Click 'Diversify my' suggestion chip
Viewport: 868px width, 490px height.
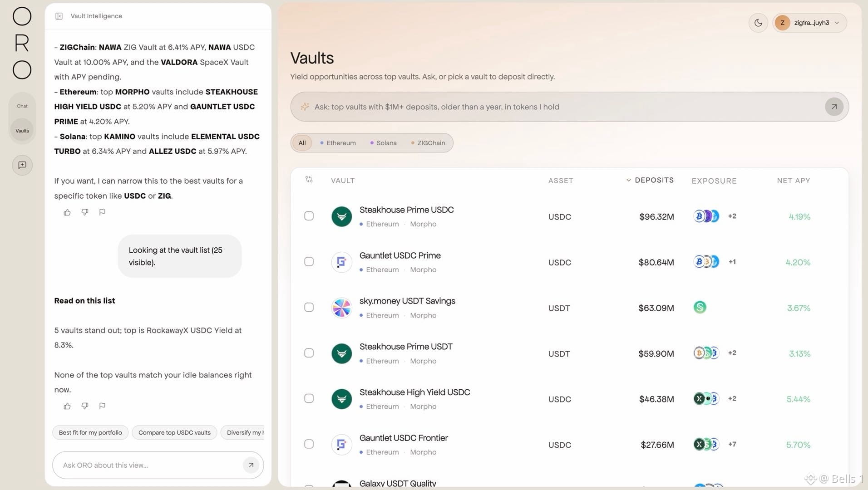coord(242,433)
